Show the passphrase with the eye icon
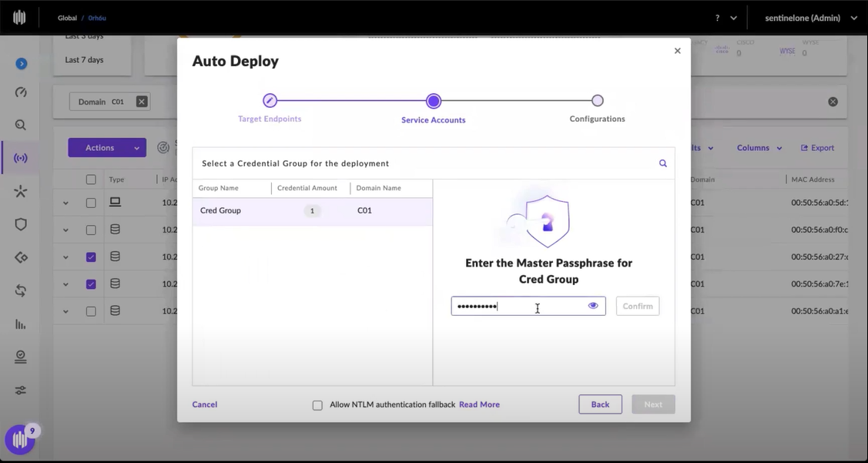This screenshot has height=463, width=868. [593, 306]
